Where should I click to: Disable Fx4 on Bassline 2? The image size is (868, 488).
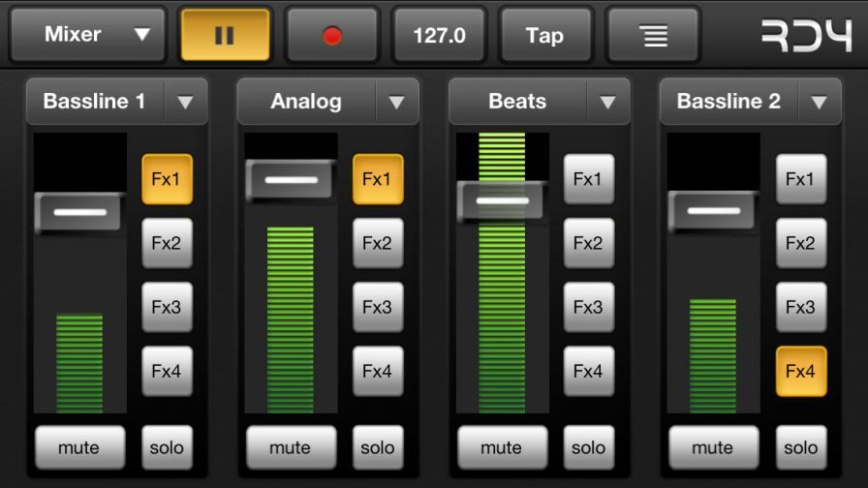click(801, 371)
